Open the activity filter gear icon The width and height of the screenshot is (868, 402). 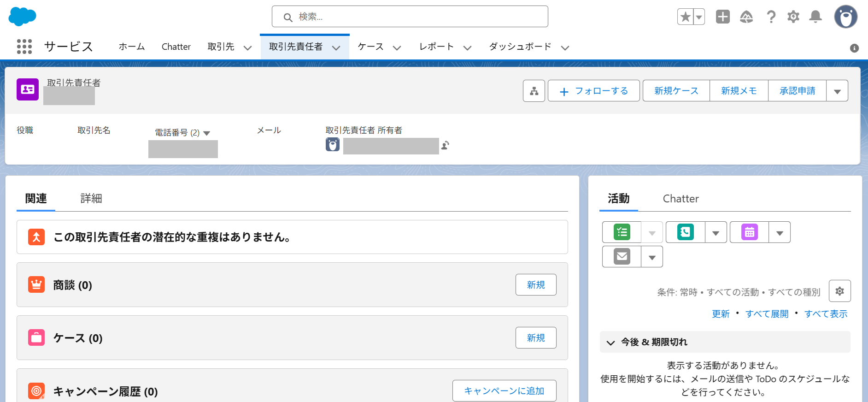pyautogui.click(x=839, y=291)
